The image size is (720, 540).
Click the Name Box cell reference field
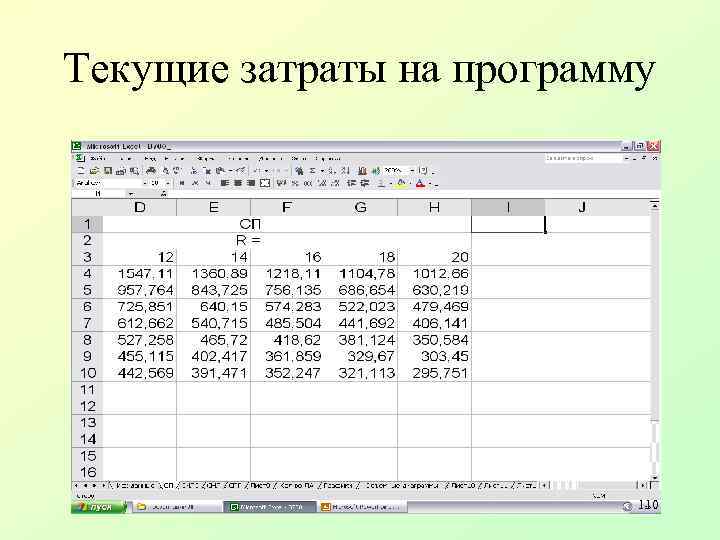(x=99, y=194)
